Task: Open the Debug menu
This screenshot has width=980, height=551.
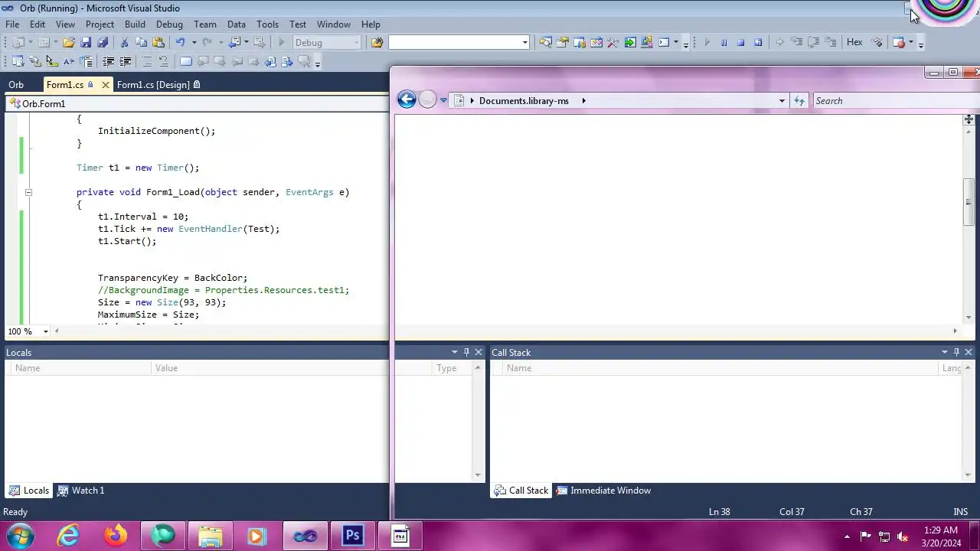Action: 169,24
